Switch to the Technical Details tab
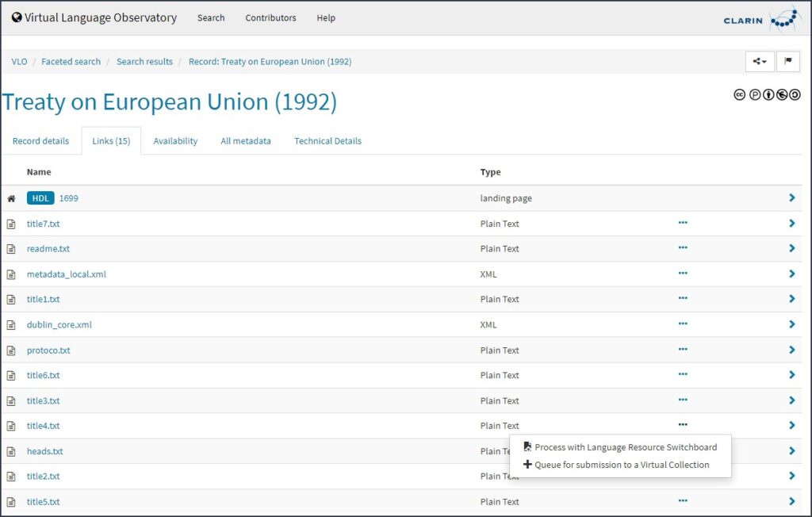The width and height of the screenshot is (812, 517). (327, 141)
